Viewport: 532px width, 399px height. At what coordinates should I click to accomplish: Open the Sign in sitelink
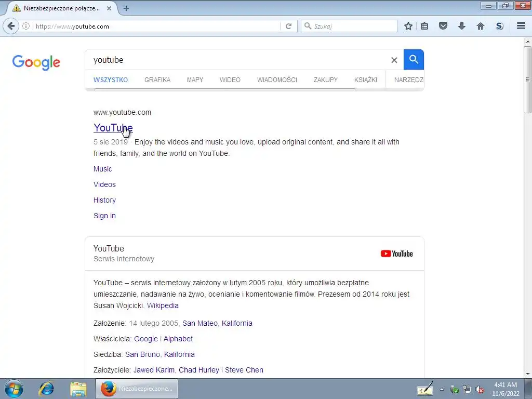click(x=104, y=216)
